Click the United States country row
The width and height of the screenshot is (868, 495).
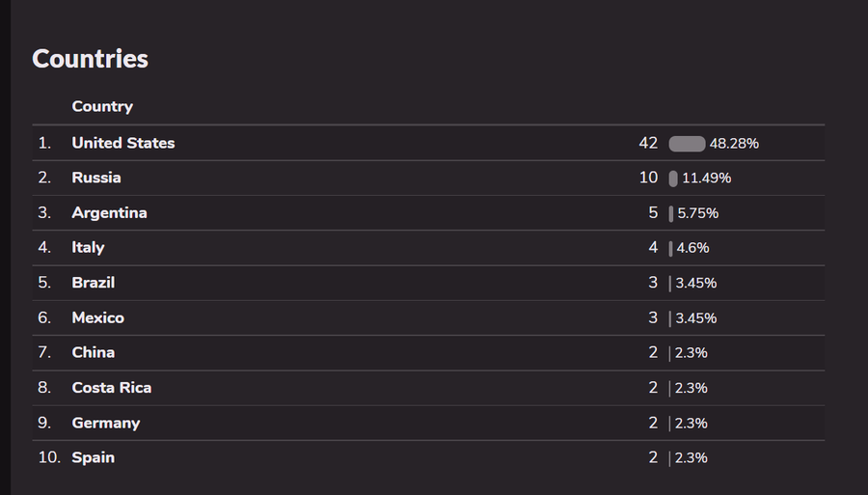pos(428,143)
